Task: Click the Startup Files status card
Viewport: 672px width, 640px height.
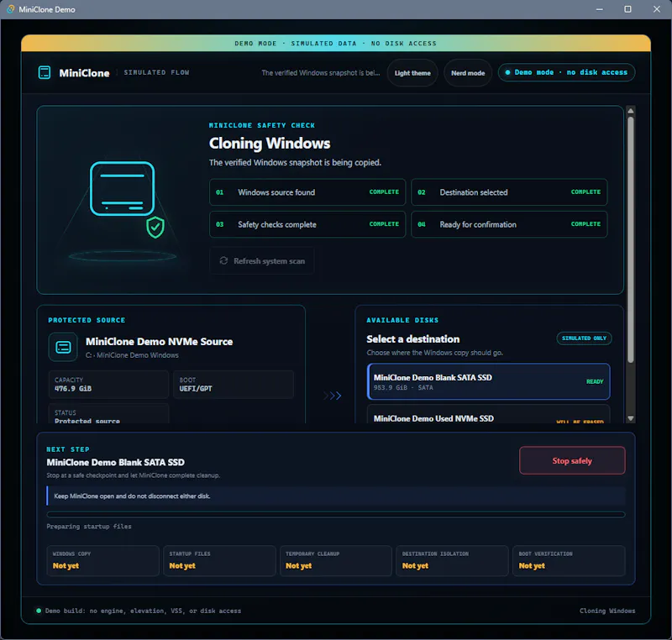Action: tap(219, 560)
